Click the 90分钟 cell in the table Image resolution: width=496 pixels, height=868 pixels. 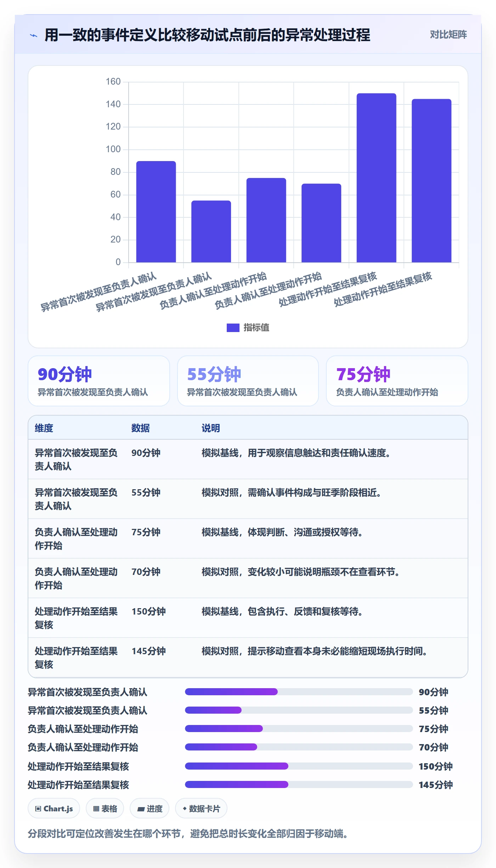(146, 453)
